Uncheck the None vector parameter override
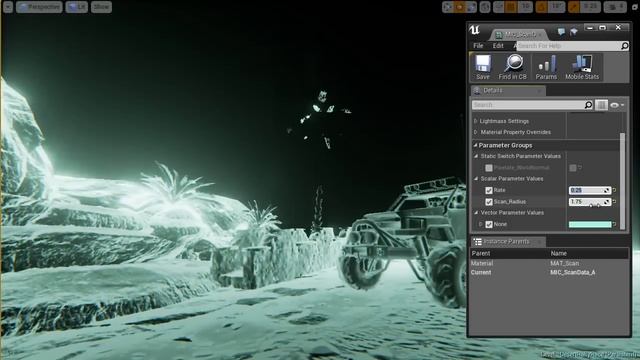Viewport: 640px width, 360px height. pos(489,224)
